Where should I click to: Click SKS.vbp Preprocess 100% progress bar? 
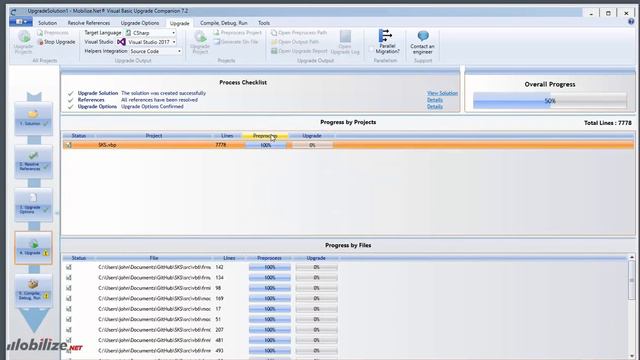pyautogui.click(x=266, y=145)
